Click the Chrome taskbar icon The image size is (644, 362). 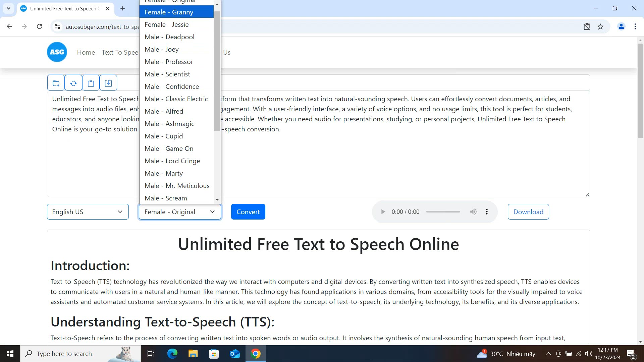click(x=256, y=354)
